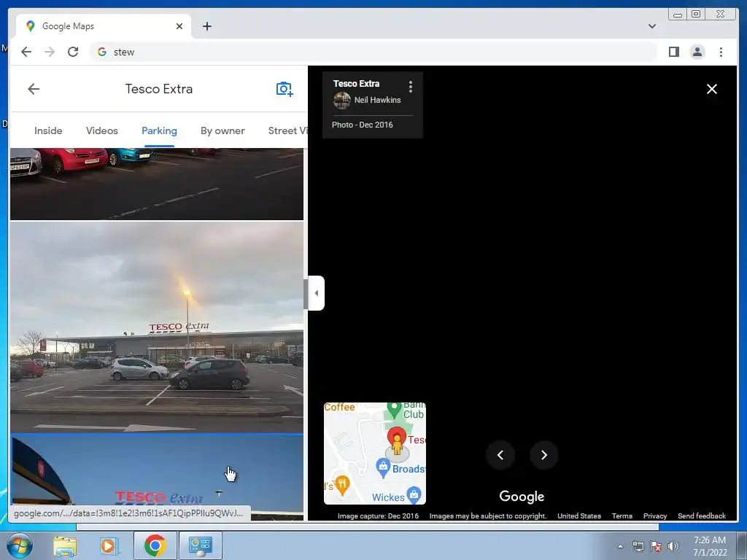Click the Street View pegman on minimap

397,444
